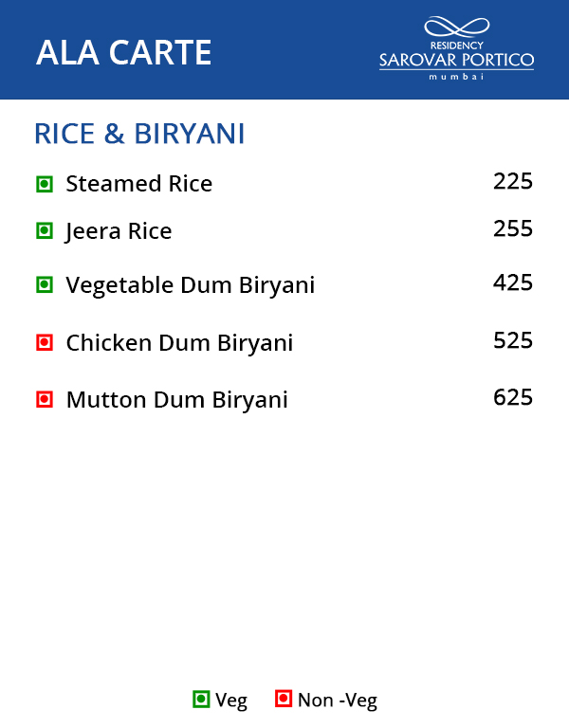Click the red Non-Veg legend icon
Image resolution: width=569 pixels, height=728 pixels.
283,700
